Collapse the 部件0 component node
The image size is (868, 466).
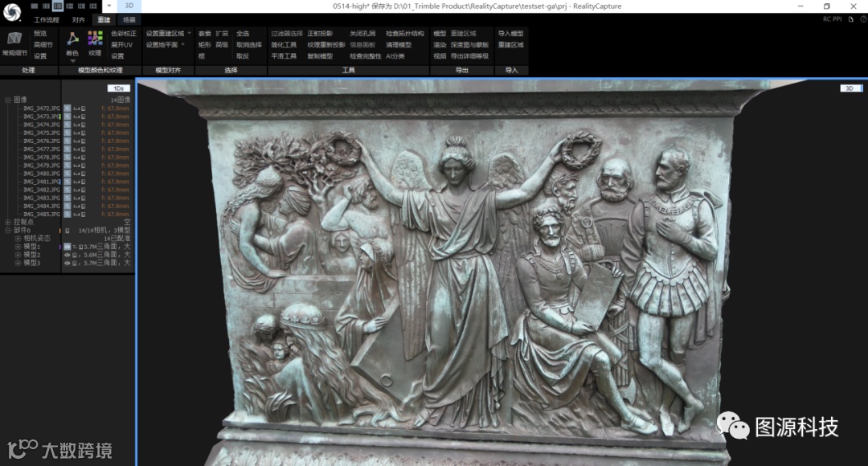[x=8, y=231]
